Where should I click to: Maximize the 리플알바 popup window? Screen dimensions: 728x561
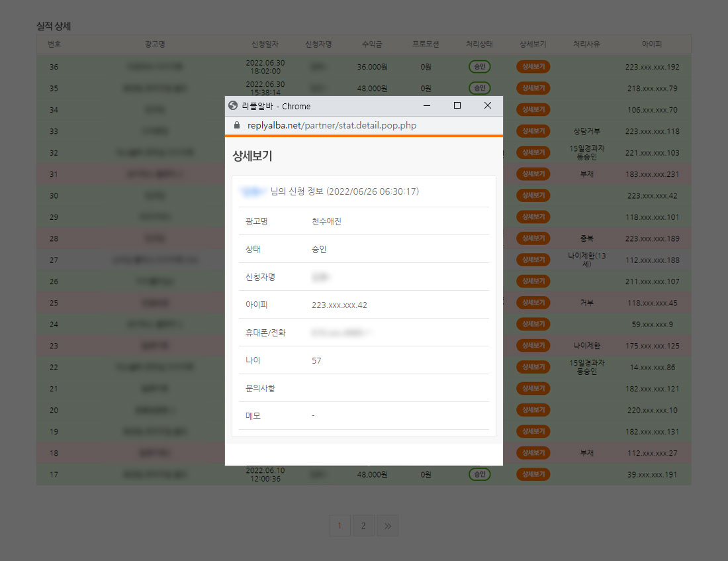[x=457, y=106]
